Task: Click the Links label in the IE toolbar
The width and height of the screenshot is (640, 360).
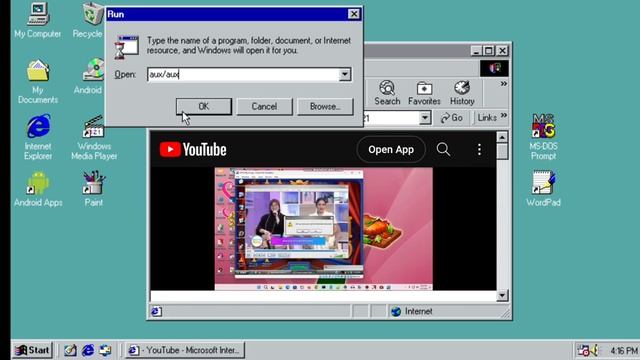Action: click(x=487, y=118)
